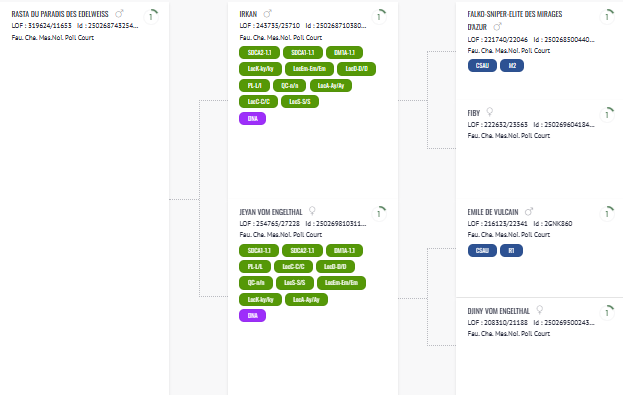Open the RASTA DU PARADIS DES EDELWEISS name link

tap(60, 14)
